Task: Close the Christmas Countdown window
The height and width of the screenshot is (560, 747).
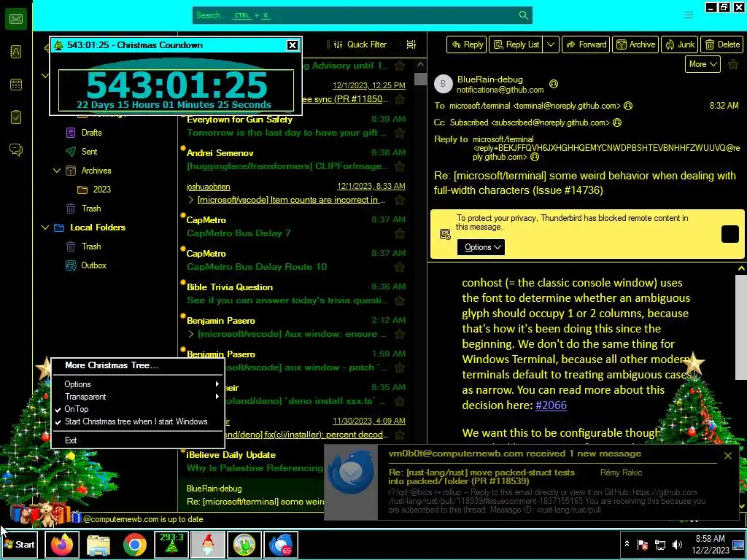Action: (x=293, y=45)
